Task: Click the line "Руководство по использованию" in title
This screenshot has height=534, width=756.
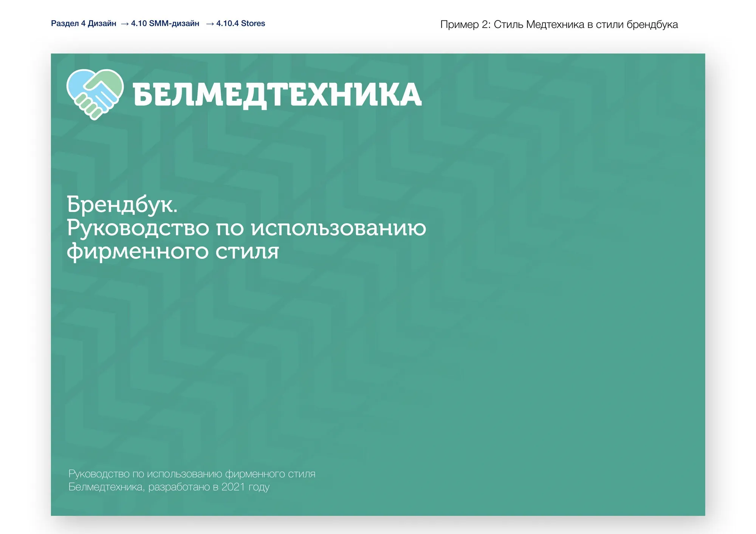Action: 246,228
